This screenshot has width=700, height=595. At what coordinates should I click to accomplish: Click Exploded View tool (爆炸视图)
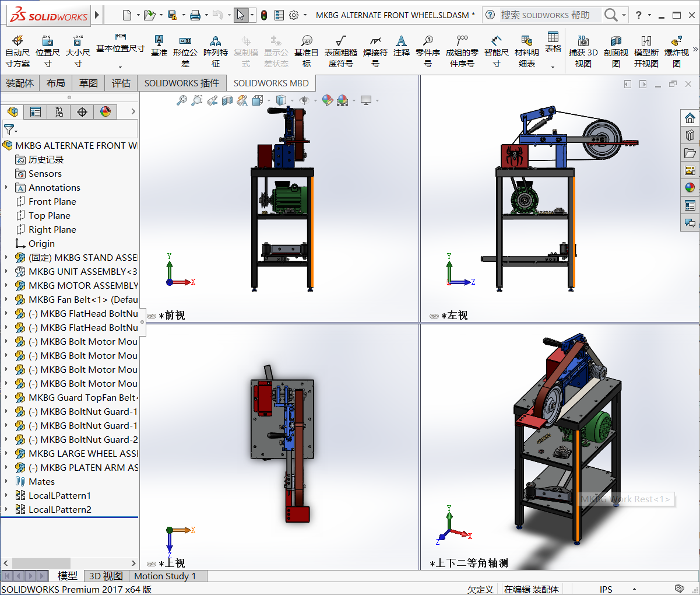(x=677, y=51)
